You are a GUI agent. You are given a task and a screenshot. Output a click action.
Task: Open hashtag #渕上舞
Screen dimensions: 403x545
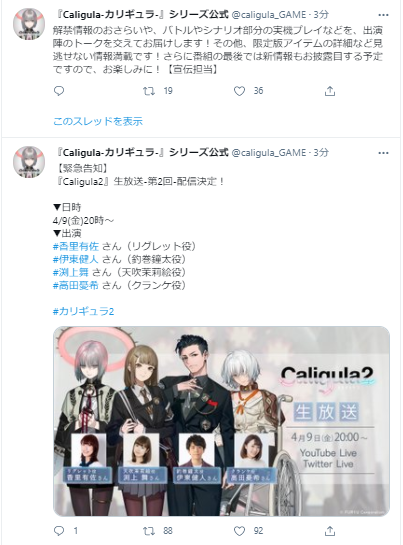pos(71,272)
